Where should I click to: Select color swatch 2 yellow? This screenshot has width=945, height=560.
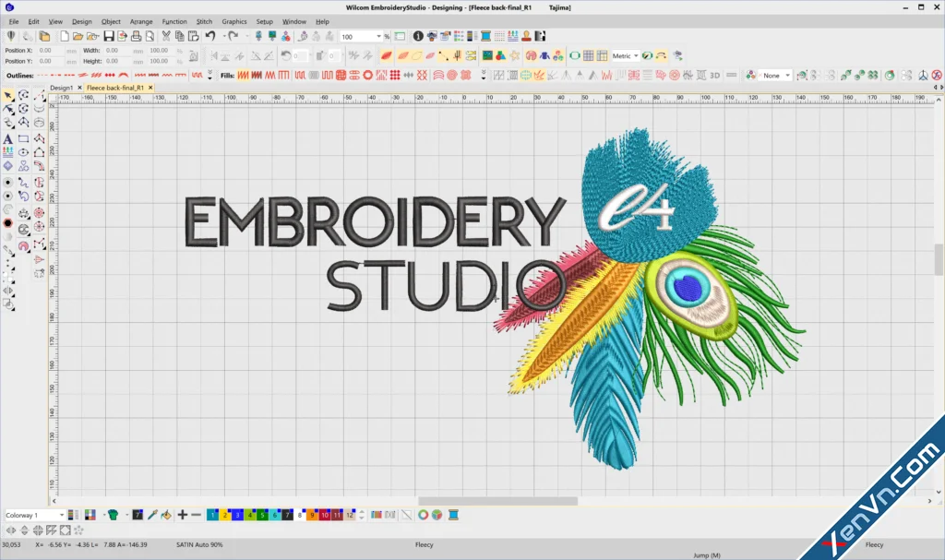pyautogui.click(x=225, y=515)
